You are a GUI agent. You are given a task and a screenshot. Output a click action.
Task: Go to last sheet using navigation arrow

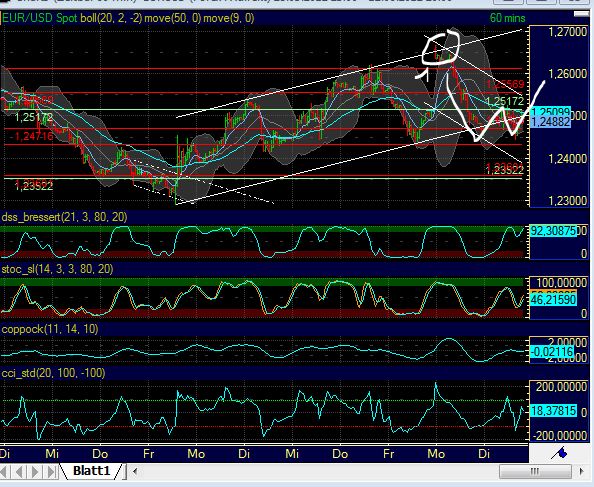[51, 472]
